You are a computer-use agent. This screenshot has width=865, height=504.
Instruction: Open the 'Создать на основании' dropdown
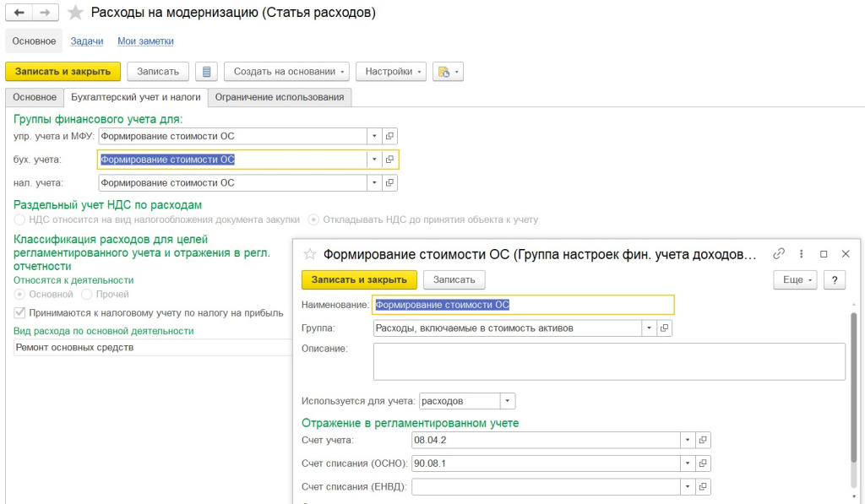tap(286, 72)
